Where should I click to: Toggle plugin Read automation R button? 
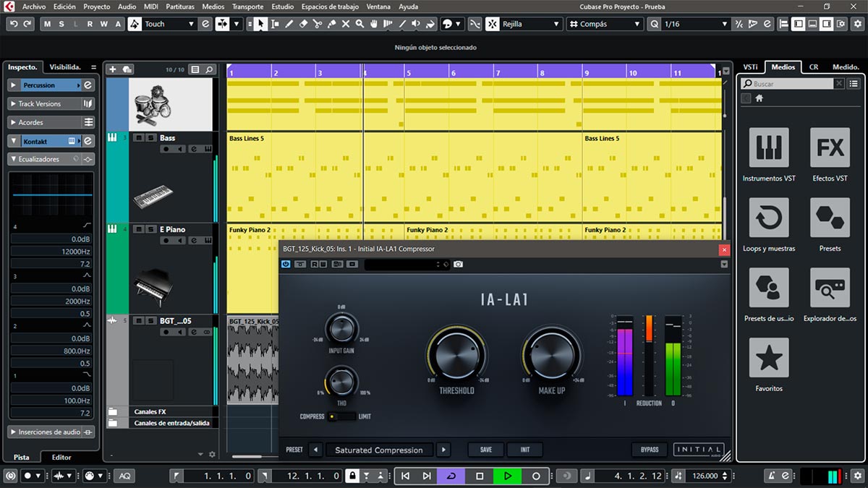pyautogui.click(x=315, y=265)
